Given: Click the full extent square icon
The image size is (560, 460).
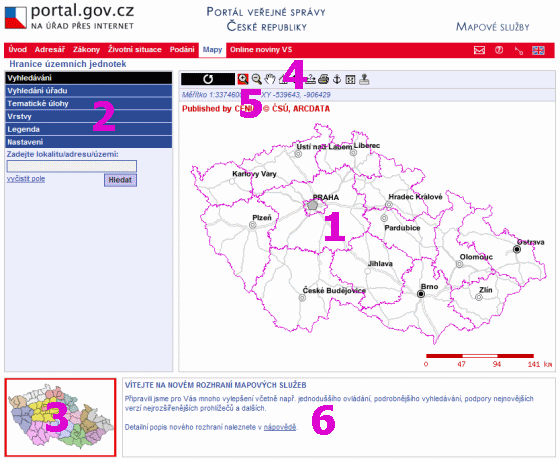Looking at the screenshot, I should (x=350, y=79).
